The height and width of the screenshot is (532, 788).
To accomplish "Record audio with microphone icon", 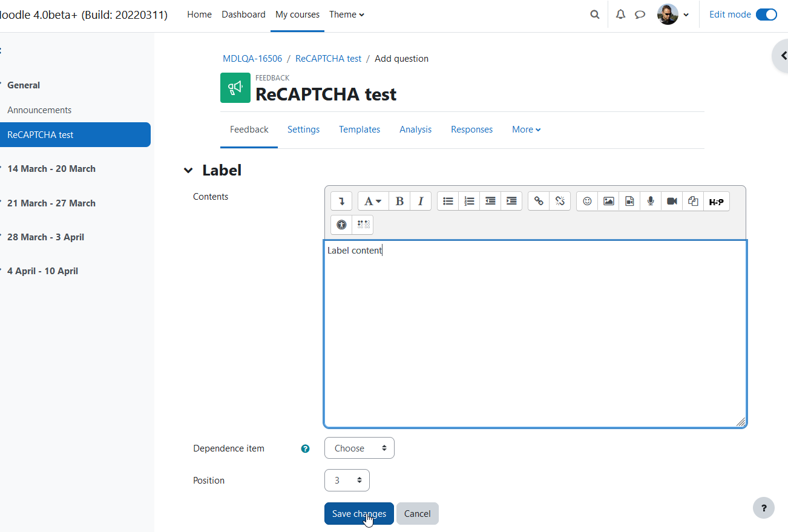I will (x=651, y=201).
